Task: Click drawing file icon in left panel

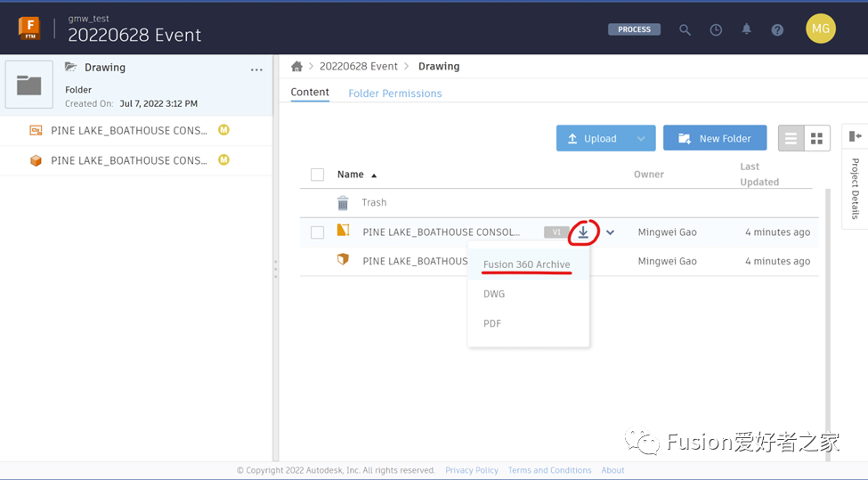Action: coord(36,131)
